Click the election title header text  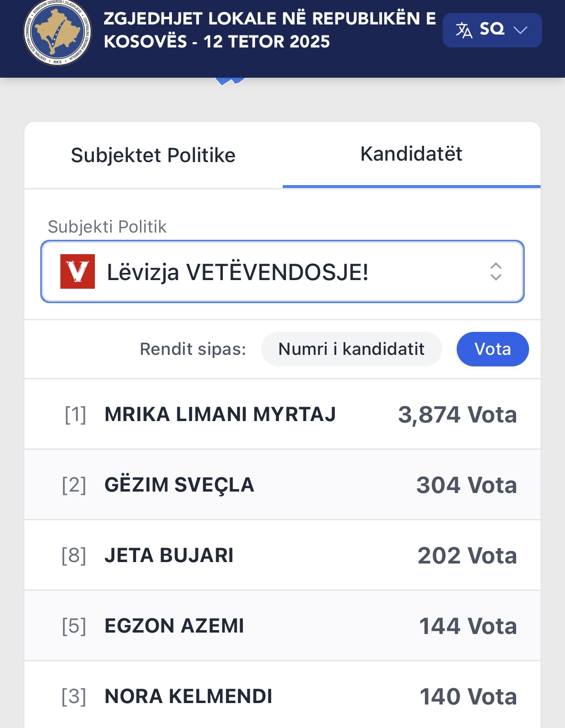pyautogui.click(x=269, y=30)
